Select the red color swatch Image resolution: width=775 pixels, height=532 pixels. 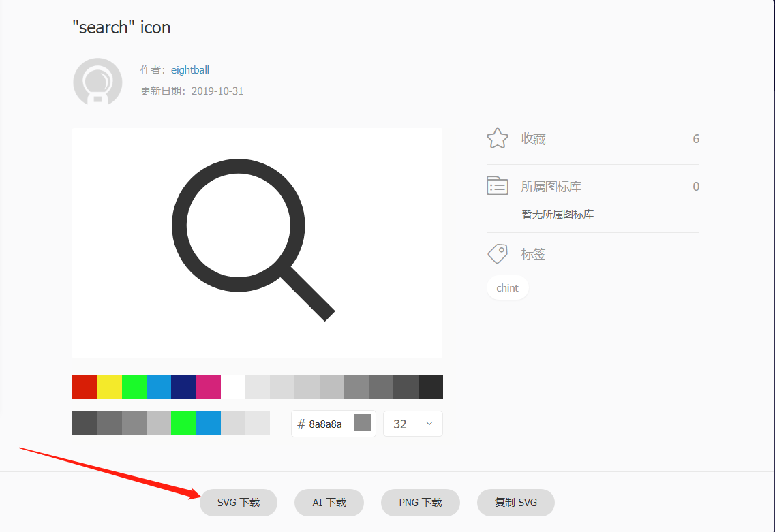84,387
